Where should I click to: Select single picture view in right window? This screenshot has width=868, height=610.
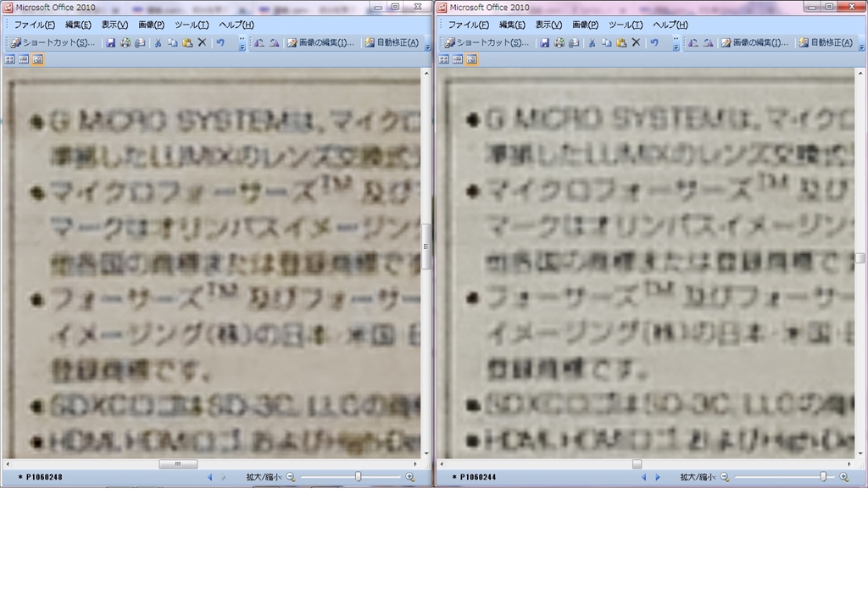471,59
